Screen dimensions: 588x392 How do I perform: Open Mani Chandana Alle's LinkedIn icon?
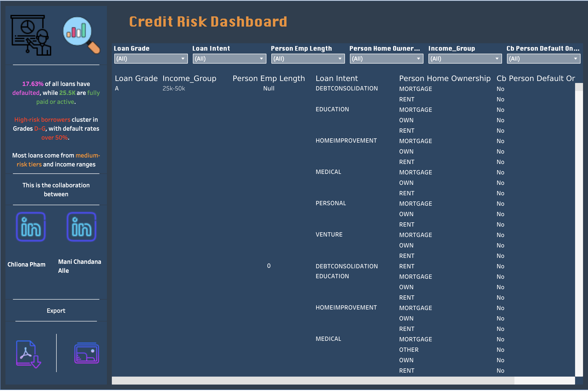tap(81, 227)
